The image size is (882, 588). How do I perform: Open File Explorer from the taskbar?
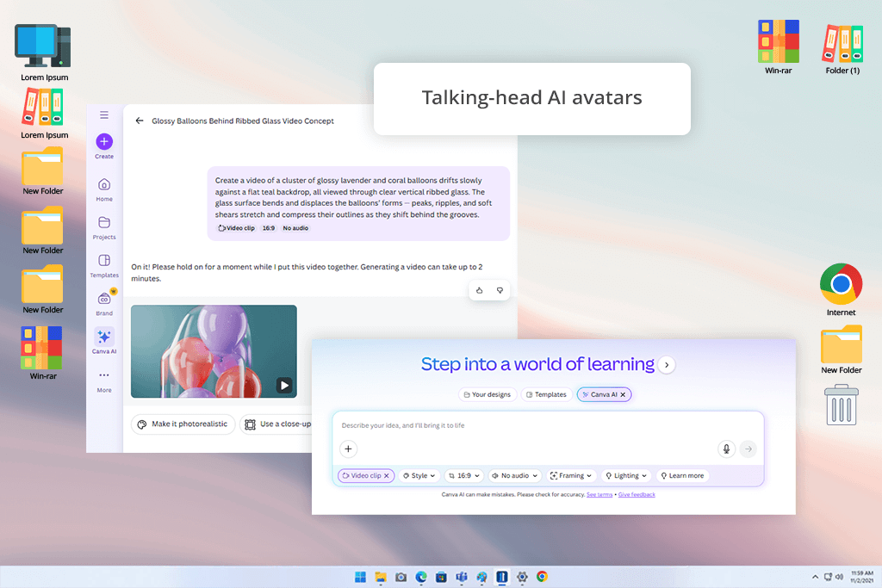380,577
